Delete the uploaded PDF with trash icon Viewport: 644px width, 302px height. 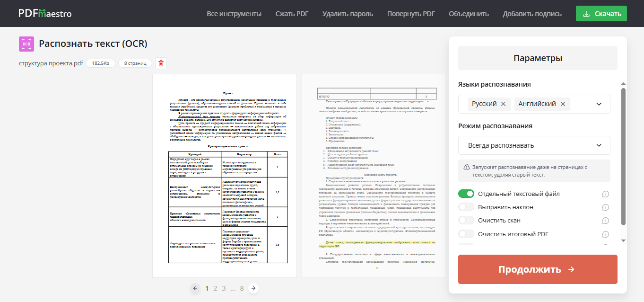tap(161, 63)
